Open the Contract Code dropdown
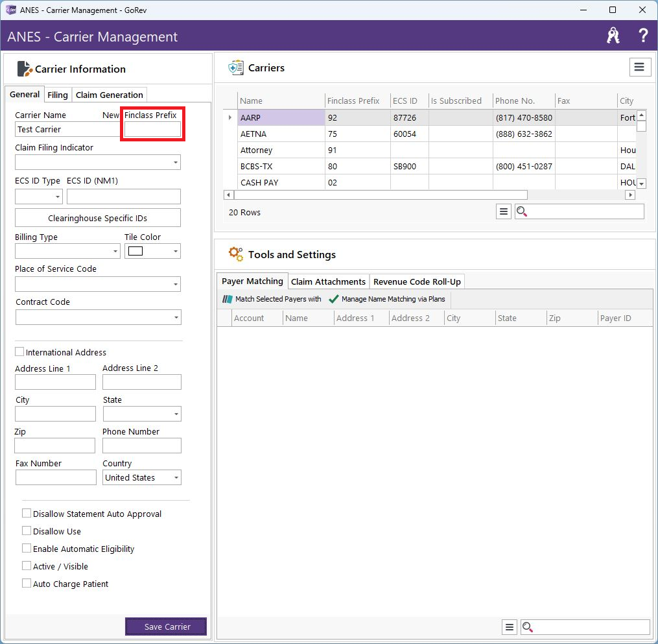The height and width of the screenshot is (644, 658). (x=176, y=317)
